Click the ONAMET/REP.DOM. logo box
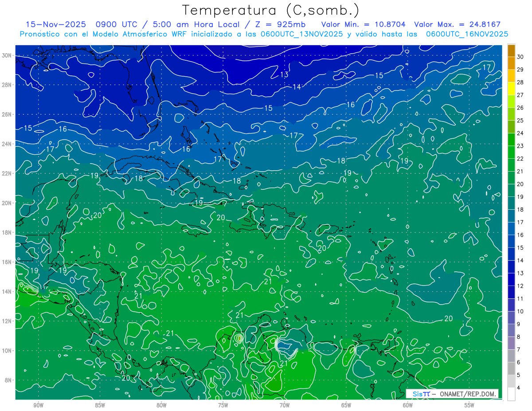532x411 pixels. coord(452,394)
